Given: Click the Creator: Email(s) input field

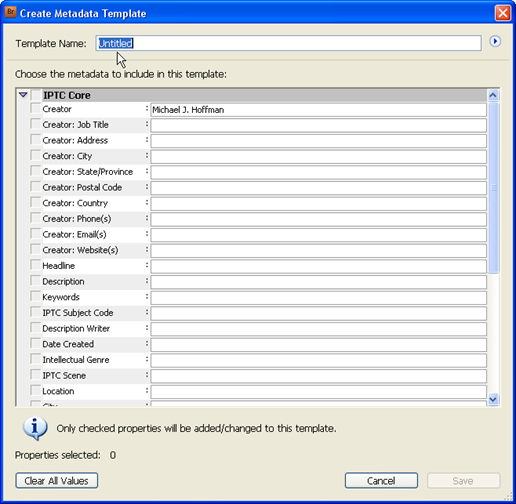Looking at the screenshot, I should tap(318, 235).
